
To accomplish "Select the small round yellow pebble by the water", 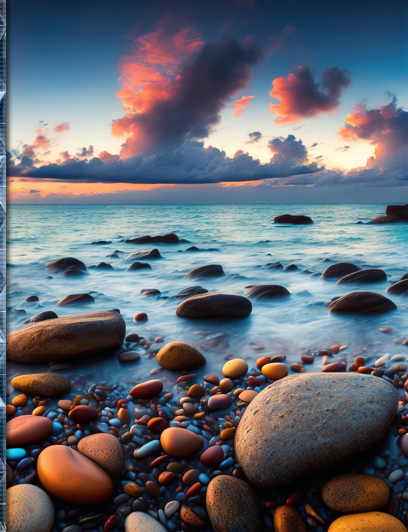I will click(x=235, y=368).
